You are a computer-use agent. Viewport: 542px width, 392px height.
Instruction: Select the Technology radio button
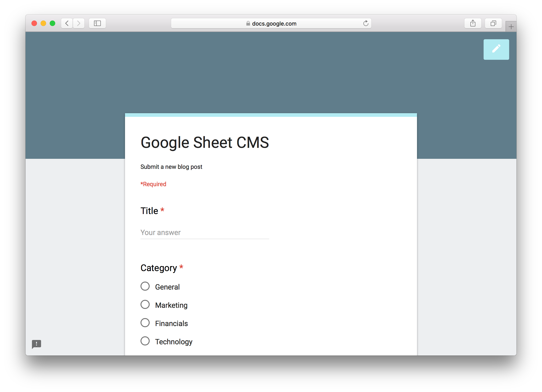145,341
